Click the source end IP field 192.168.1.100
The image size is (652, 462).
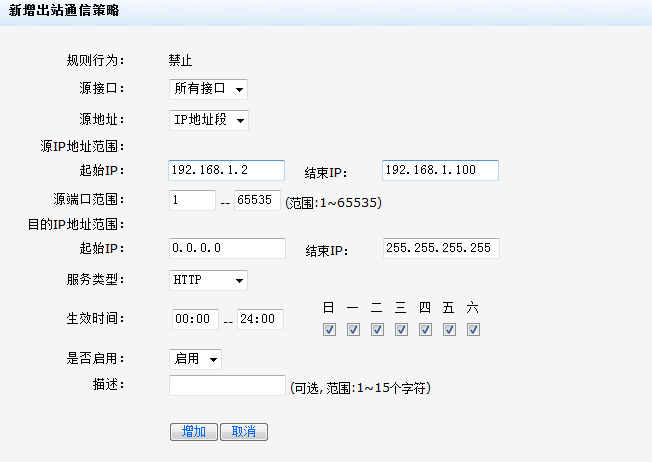pos(440,170)
